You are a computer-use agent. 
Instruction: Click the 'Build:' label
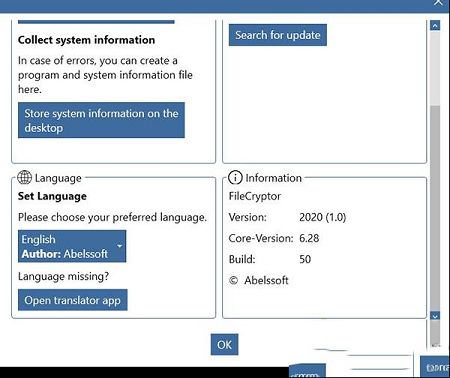tap(242, 259)
